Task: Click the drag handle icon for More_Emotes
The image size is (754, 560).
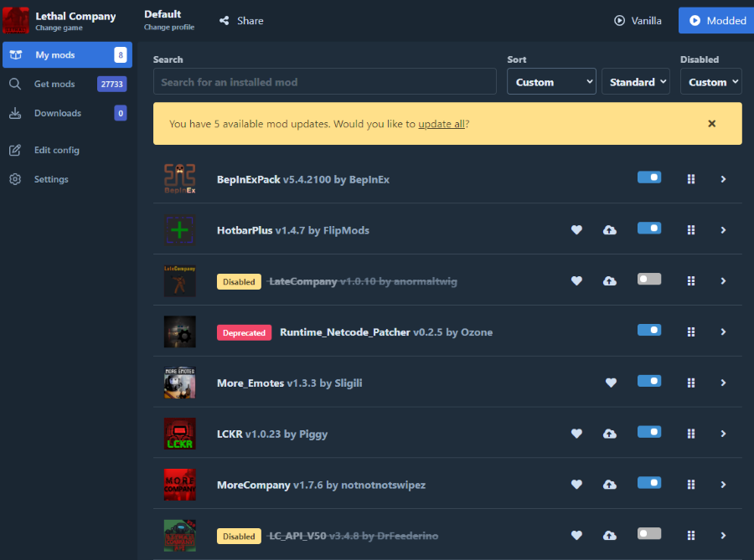Action: tap(691, 383)
